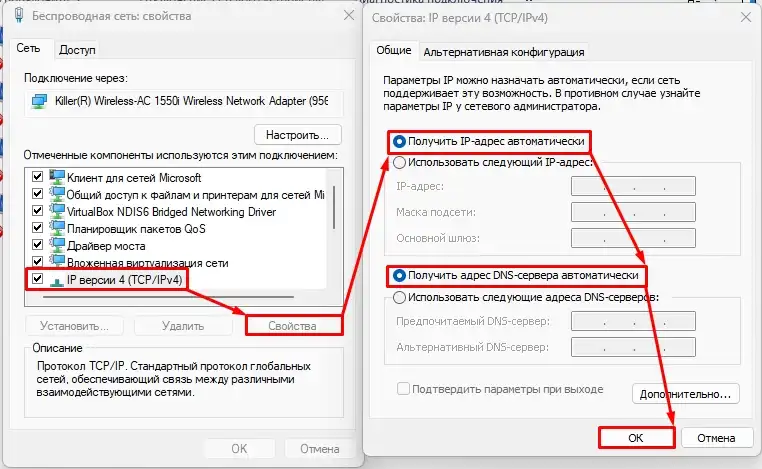Click icon of IP версии 4 (TCP/IPv4)
This screenshot has height=469, width=762.
[x=57, y=280]
